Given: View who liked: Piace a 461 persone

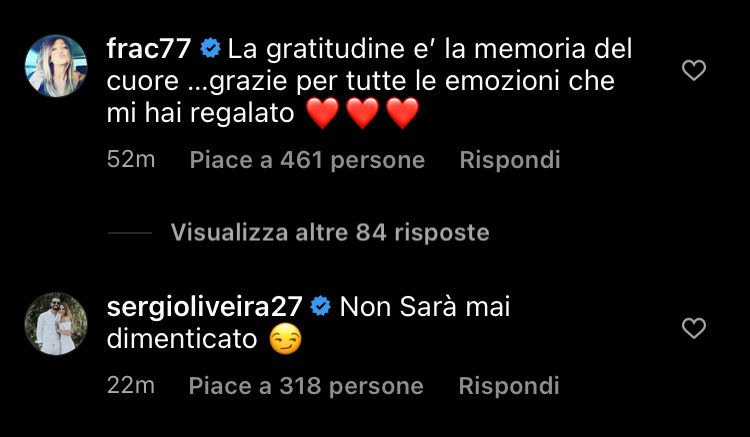Looking at the screenshot, I should (x=307, y=160).
